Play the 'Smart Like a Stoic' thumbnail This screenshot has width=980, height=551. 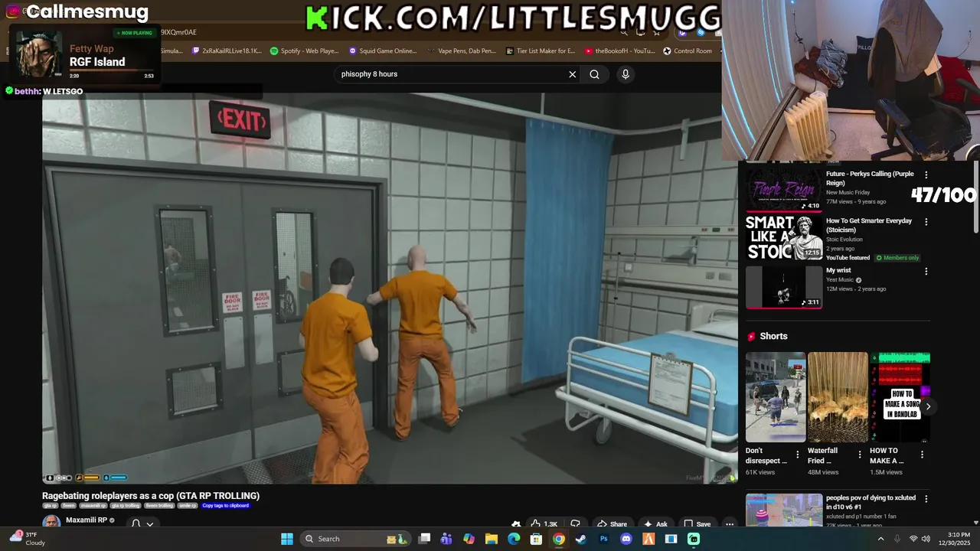click(x=784, y=238)
